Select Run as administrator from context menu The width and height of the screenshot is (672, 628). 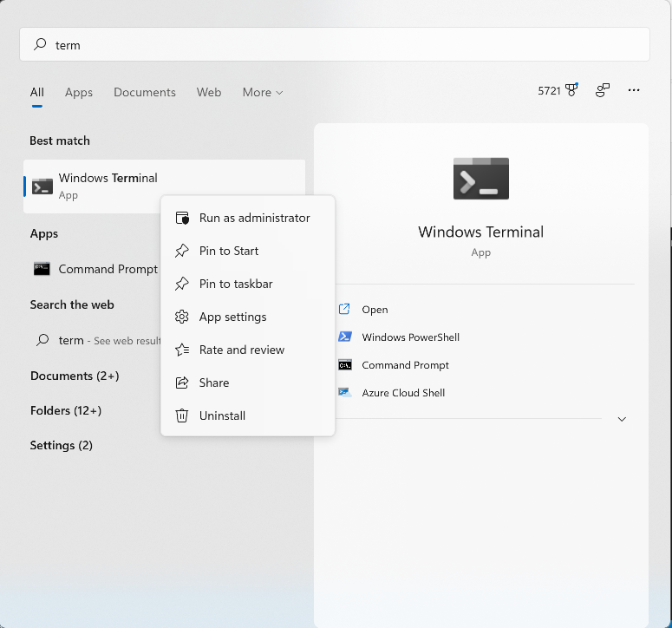click(x=254, y=218)
